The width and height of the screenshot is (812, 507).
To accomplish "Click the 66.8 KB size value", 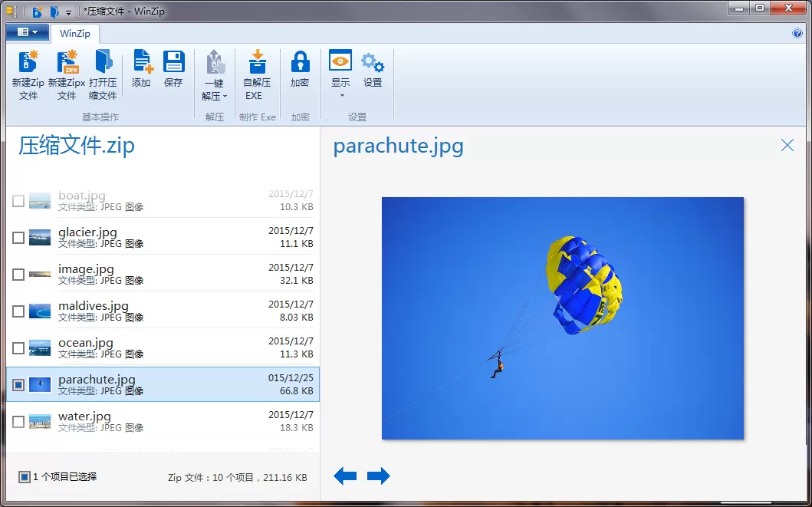I will click(x=296, y=391).
